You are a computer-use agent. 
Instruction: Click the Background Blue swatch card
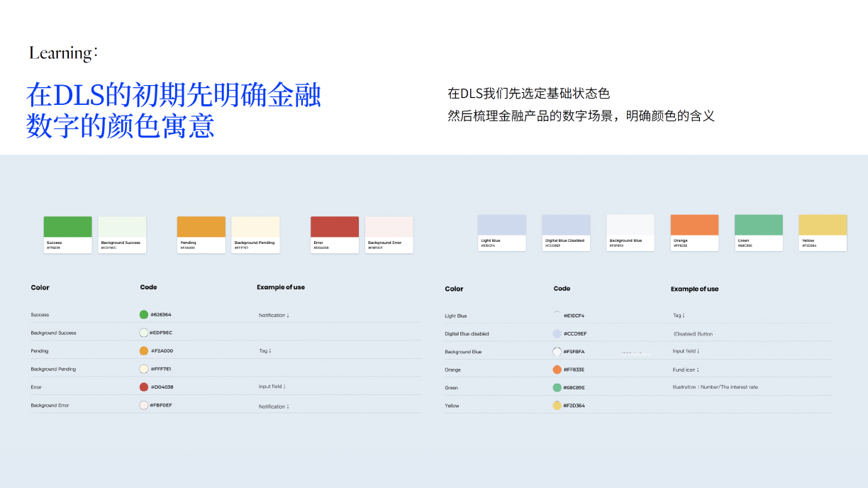tap(630, 233)
